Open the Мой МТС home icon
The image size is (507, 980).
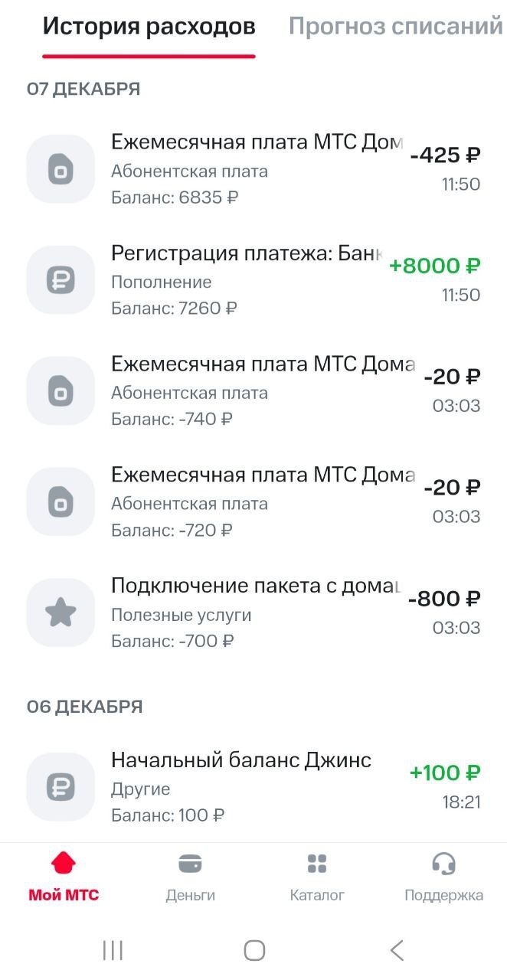tap(64, 864)
